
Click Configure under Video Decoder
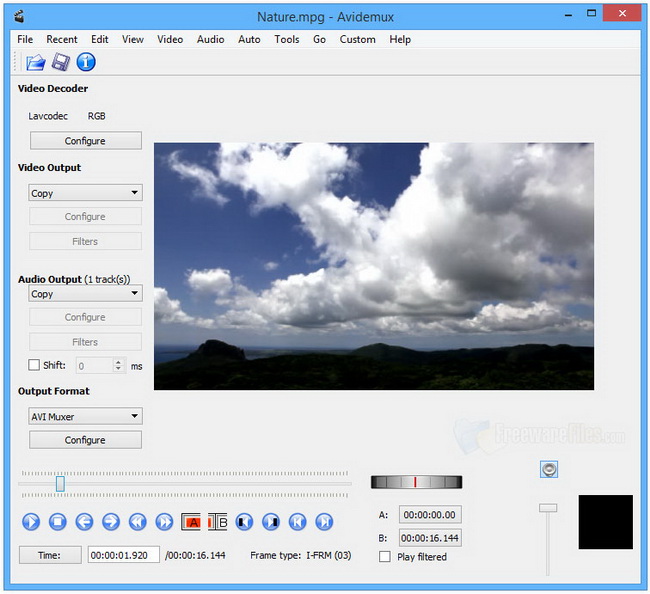[85, 141]
